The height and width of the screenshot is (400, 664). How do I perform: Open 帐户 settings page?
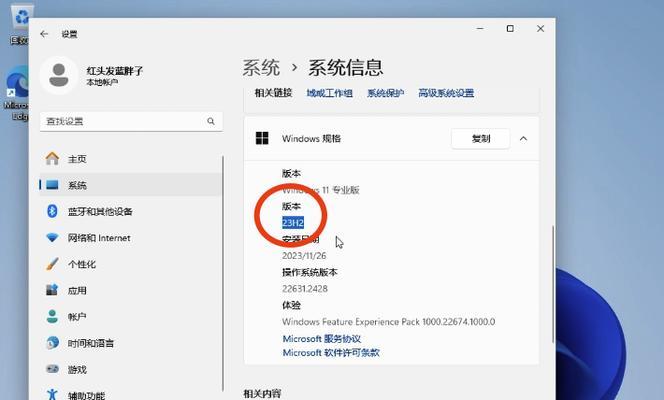(x=130, y=317)
